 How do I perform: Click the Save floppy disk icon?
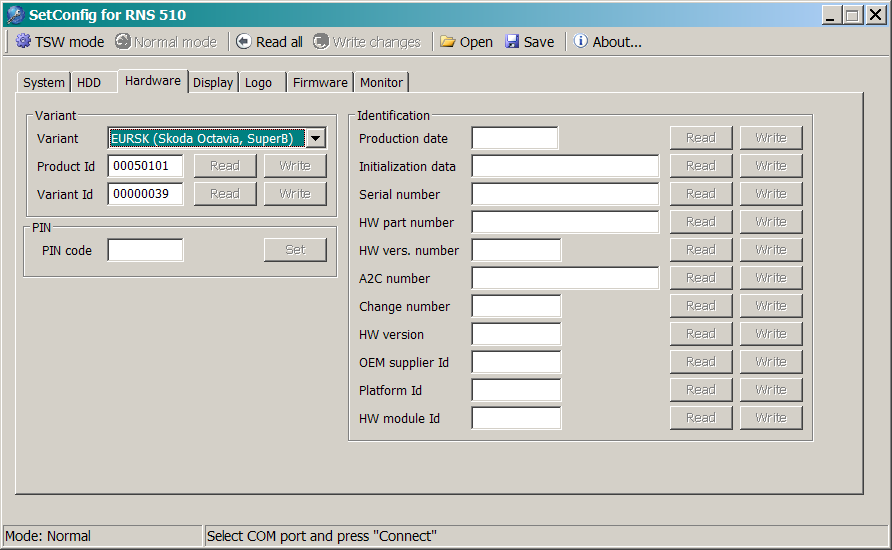[512, 41]
